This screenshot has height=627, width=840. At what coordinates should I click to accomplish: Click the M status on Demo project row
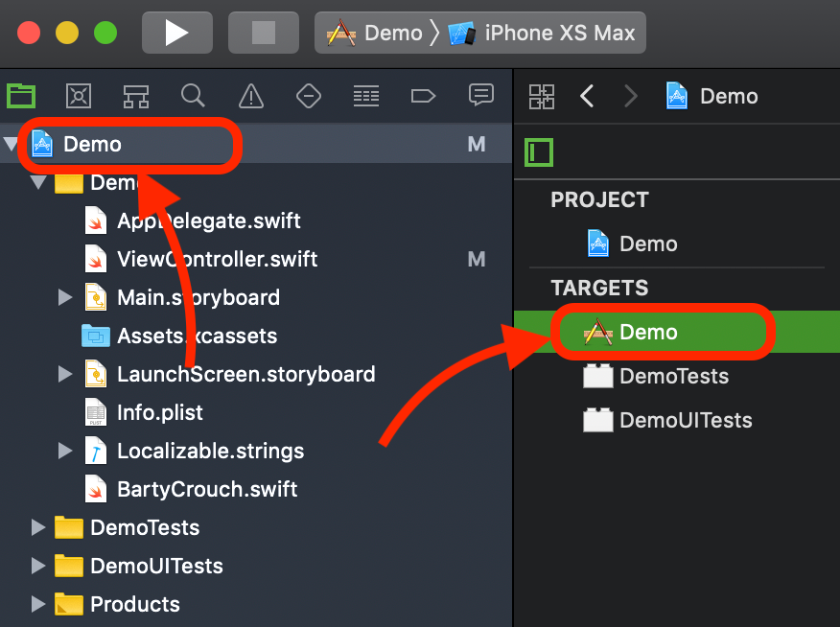point(477,144)
